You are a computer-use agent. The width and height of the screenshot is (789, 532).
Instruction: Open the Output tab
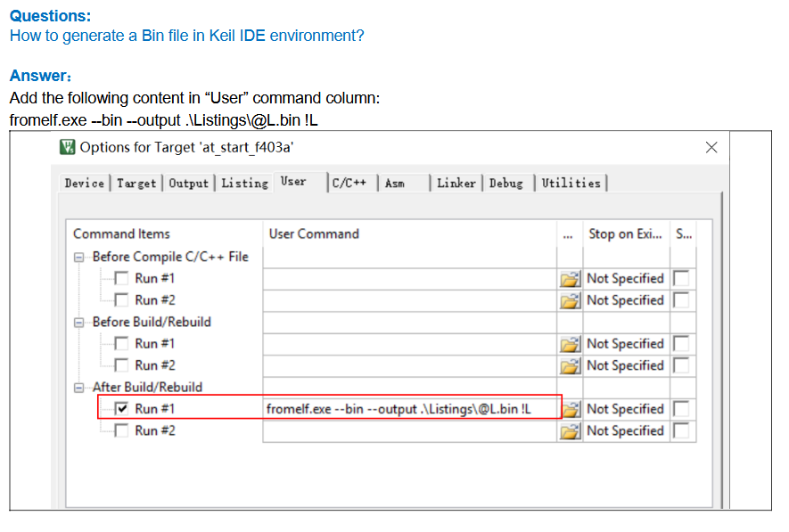tap(189, 183)
